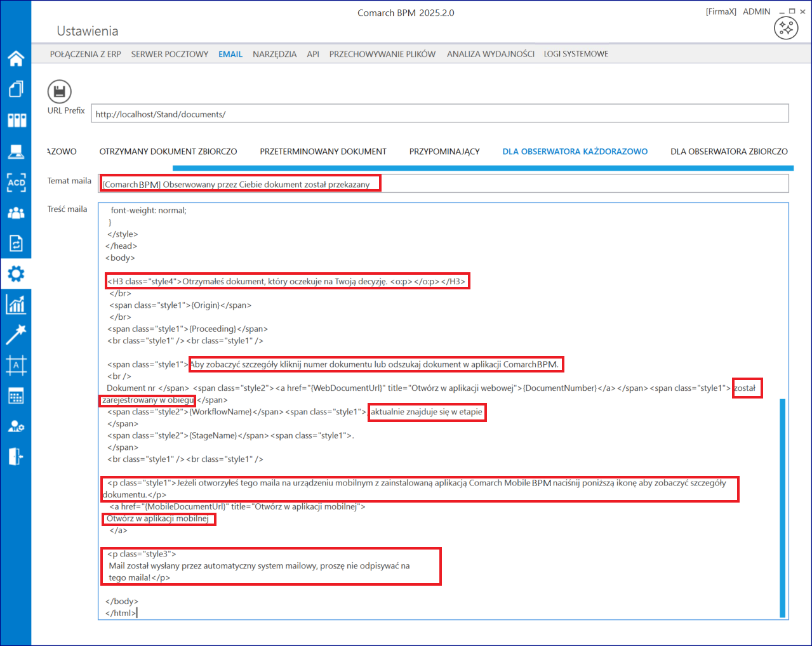Click the logout door icon in the sidebar
The width and height of the screenshot is (812, 646).
(16, 456)
